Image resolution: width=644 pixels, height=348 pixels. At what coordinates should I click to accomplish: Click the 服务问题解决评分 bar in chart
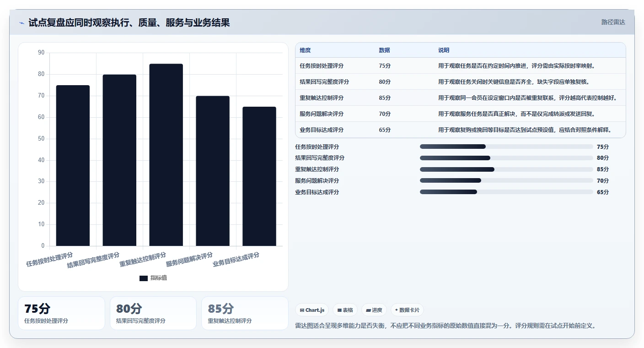[213, 171]
